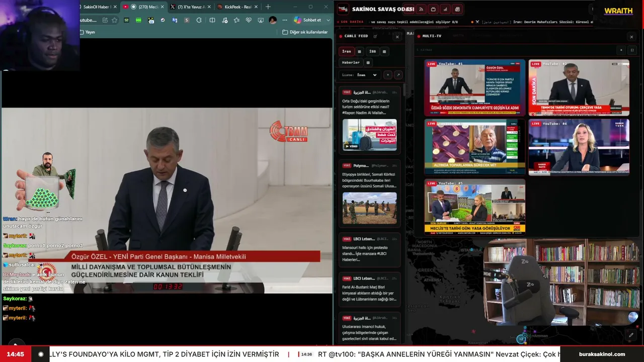644x362 pixels.
Task: Open the Al Jazeera tourism post video
Action: [x=369, y=135]
